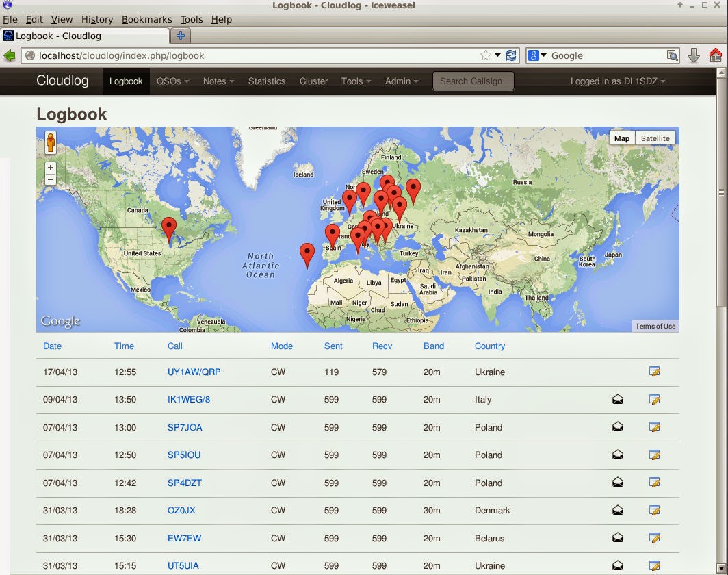728x575 pixels.
Task: Expand the QSOs dropdown menu
Action: tap(172, 81)
